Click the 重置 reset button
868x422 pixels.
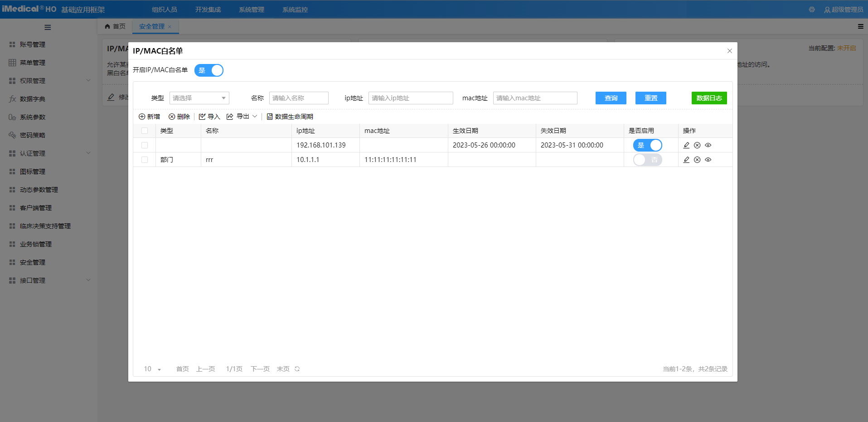point(650,98)
